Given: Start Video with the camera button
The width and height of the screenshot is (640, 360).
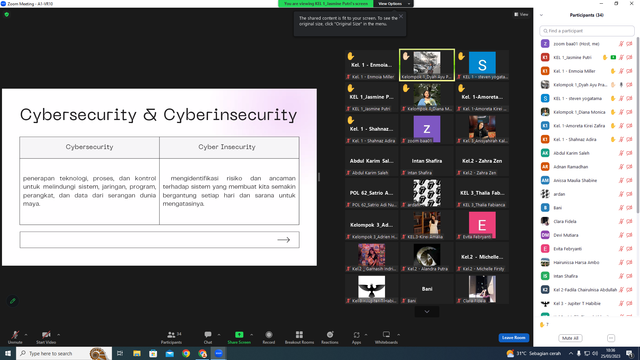Looking at the screenshot, I should coord(46,337).
